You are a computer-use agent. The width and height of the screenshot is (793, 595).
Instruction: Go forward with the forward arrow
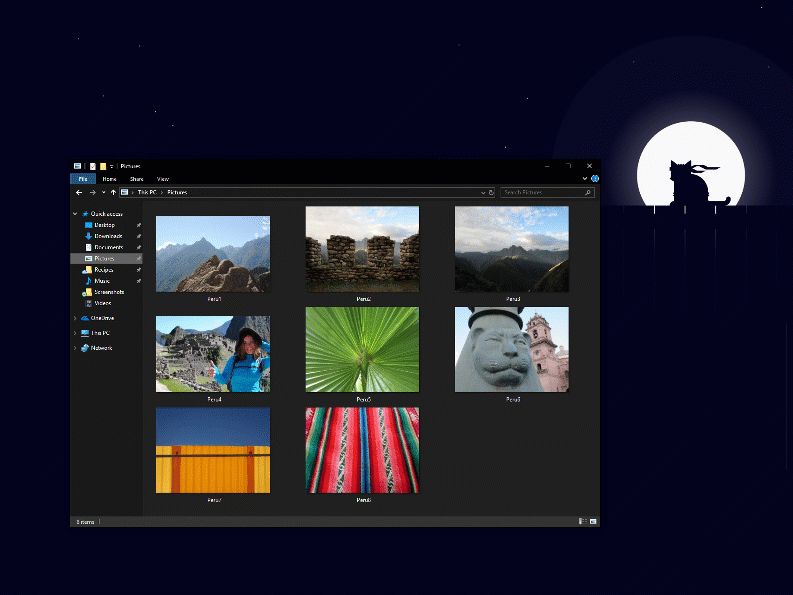[x=93, y=192]
